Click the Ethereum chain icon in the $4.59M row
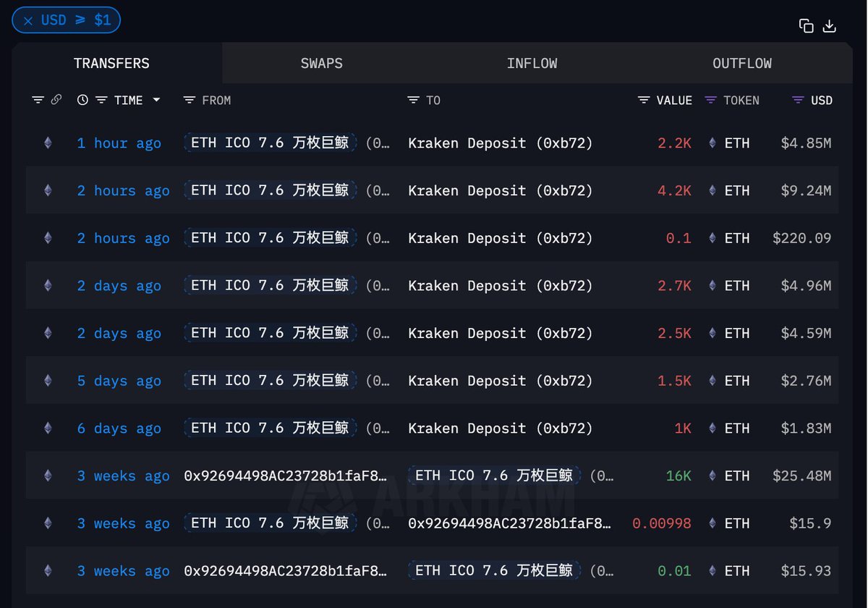The height and width of the screenshot is (608, 868). pyautogui.click(x=48, y=333)
